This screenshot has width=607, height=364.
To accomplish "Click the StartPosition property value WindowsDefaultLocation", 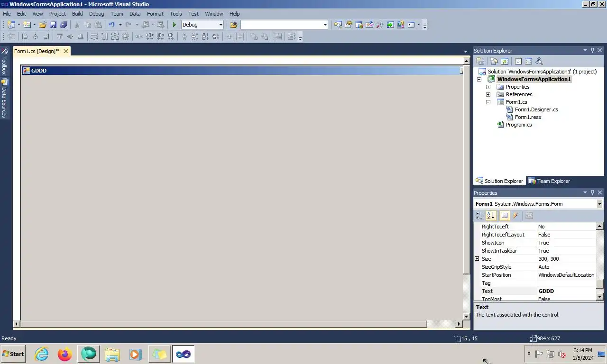I will pyautogui.click(x=566, y=275).
